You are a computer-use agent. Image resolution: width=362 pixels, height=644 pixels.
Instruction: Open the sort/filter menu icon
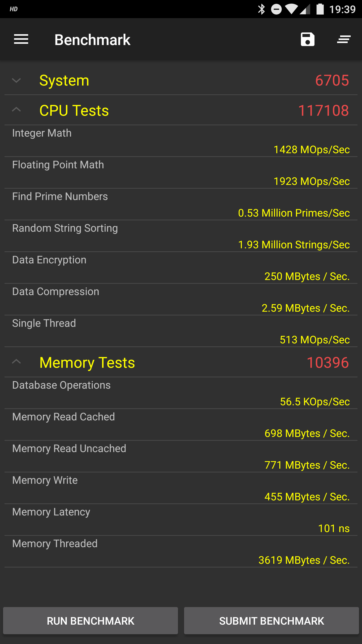[x=344, y=39]
